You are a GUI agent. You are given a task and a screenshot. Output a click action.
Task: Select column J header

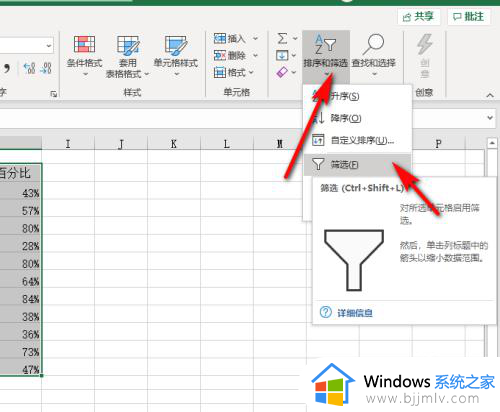[x=121, y=144]
